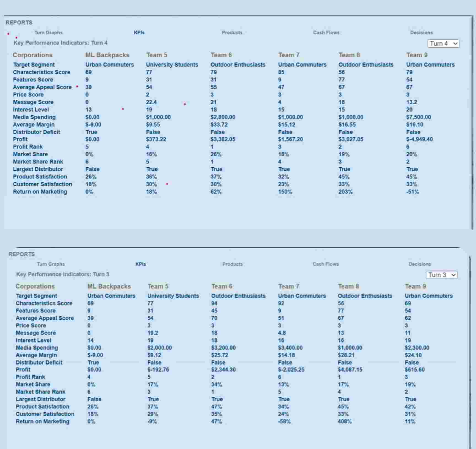The height and width of the screenshot is (449, 476).
Task: Select Team 6 market share 26%
Action: tap(216, 154)
